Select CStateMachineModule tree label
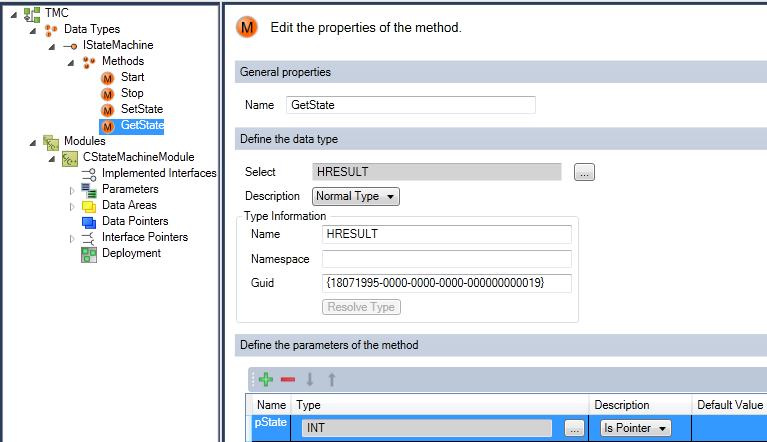 pos(138,157)
